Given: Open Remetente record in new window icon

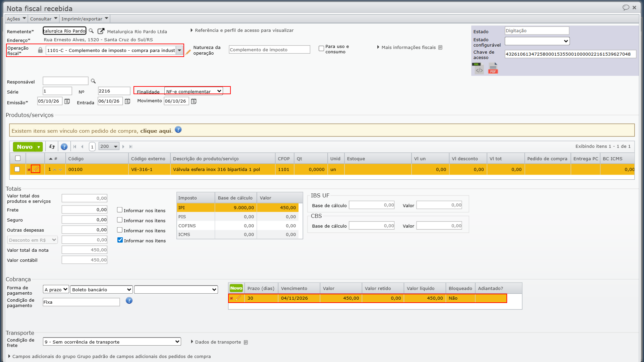Looking at the screenshot, I should pos(101,31).
